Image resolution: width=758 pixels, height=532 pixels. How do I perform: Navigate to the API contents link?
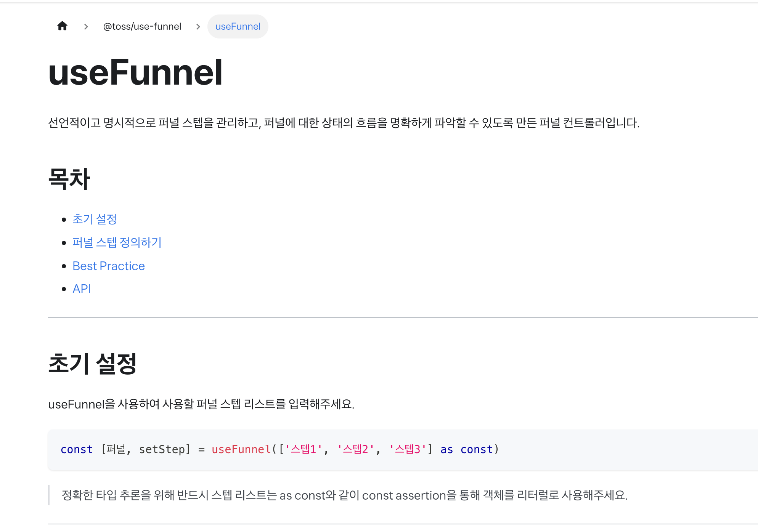pyautogui.click(x=82, y=289)
